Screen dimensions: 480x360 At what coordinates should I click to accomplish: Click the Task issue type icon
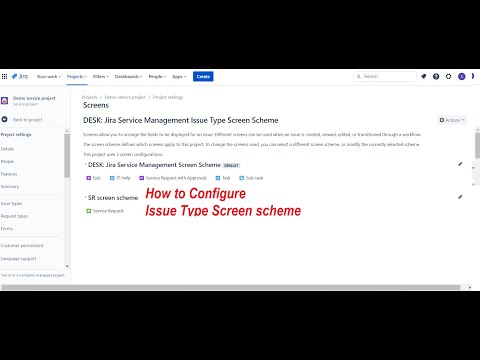click(x=218, y=178)
